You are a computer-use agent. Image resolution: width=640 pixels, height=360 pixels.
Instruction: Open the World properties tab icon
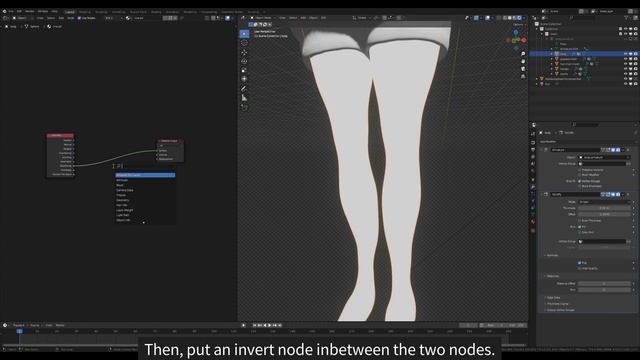pos(533,171)
